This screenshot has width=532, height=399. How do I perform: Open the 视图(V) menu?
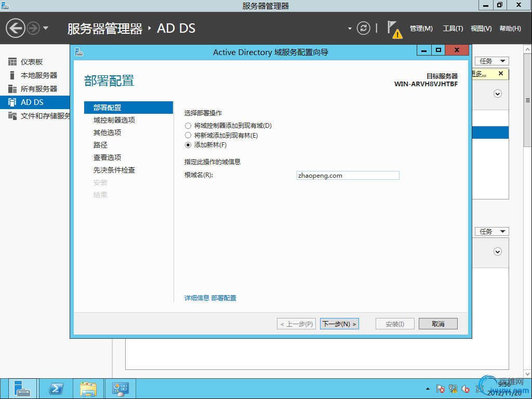(481, 29)
